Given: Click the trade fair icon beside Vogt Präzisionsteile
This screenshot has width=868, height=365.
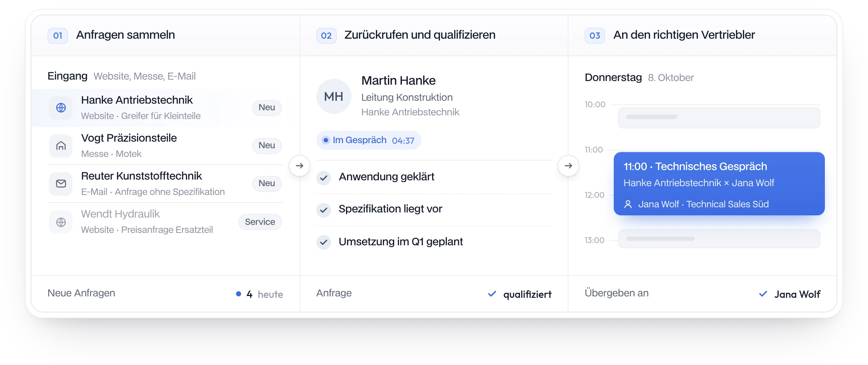Looking at the screenshot, I should (61, 146).
